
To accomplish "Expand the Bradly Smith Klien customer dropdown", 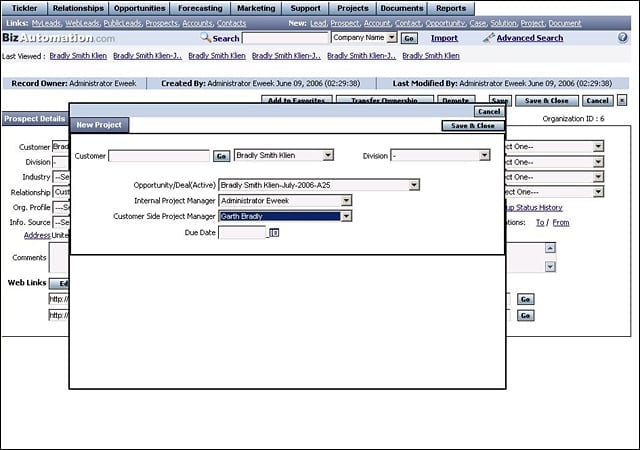I will click(x=328, y=155).
